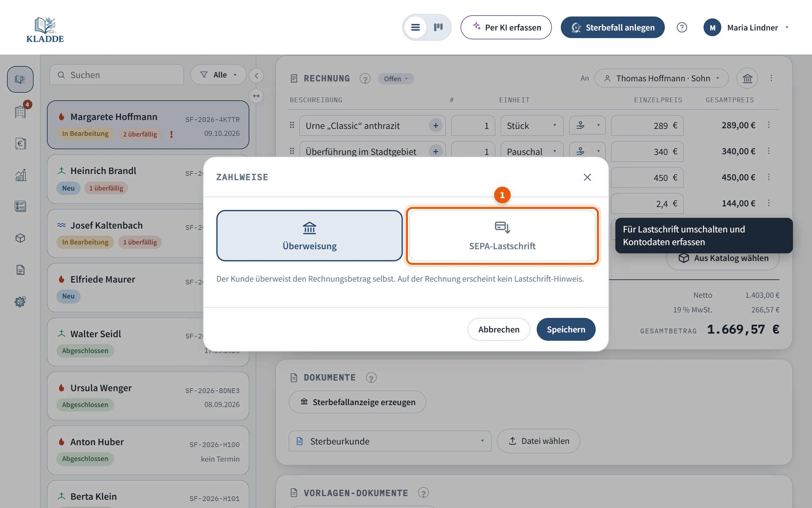The image size is (812, 508).
Task: Select SEPA-Lastschrift payment option
Action: point(502,236)
